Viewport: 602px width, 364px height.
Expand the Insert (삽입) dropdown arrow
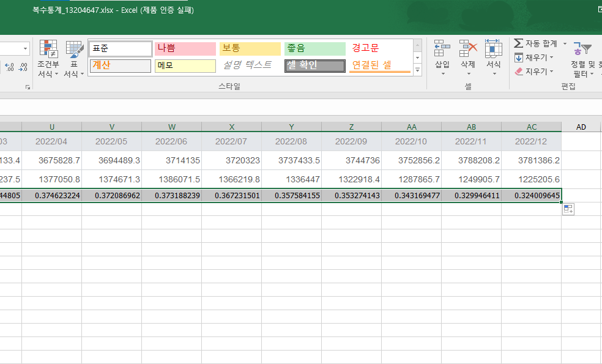coord(443,74)
